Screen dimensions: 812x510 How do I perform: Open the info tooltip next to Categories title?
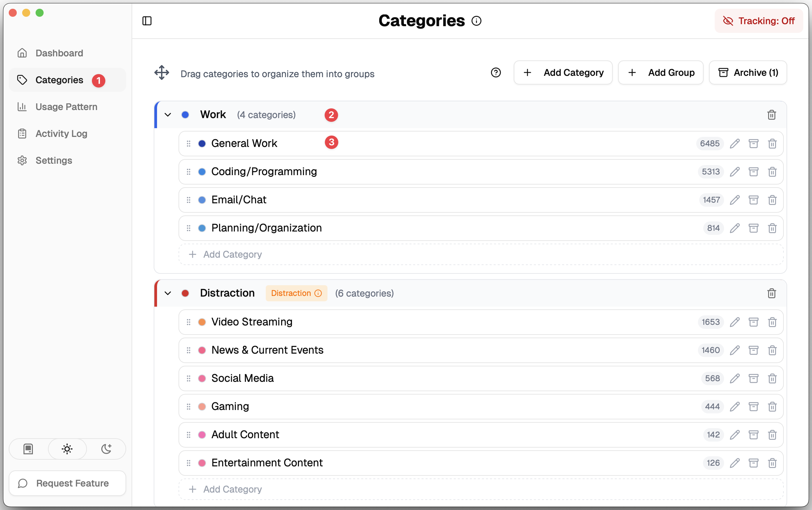click(476, 20)
